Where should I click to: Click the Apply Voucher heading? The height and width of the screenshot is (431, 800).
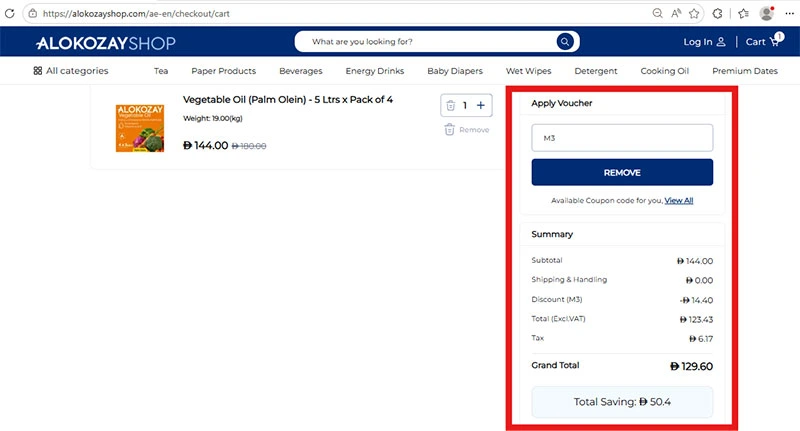point(561,103)
